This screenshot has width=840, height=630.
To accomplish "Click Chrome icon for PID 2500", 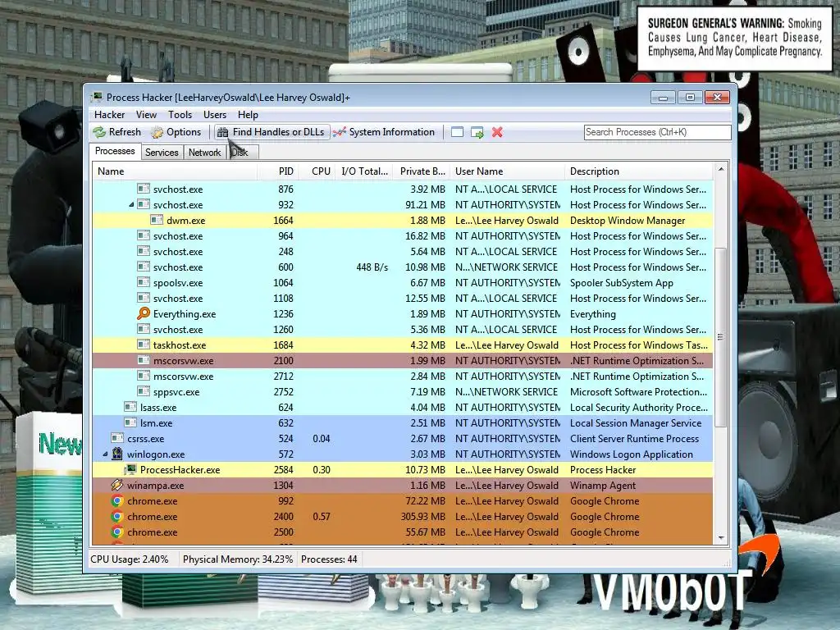I will coord(116,532).
